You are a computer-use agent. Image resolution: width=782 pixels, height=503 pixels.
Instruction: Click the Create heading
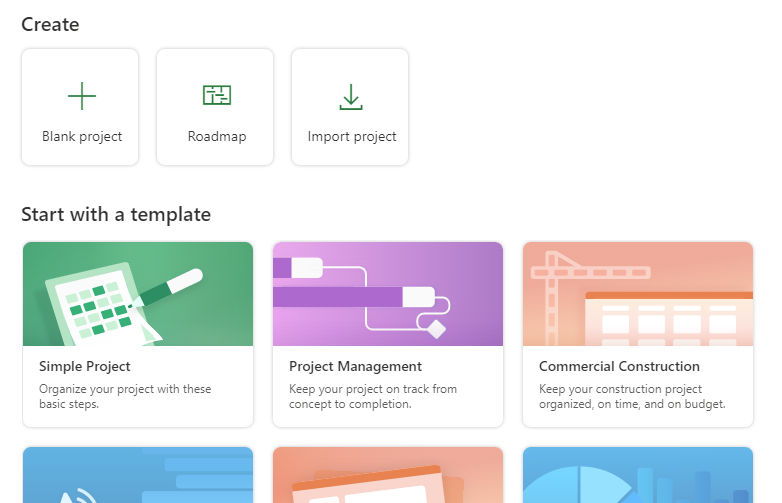[50, 24]
